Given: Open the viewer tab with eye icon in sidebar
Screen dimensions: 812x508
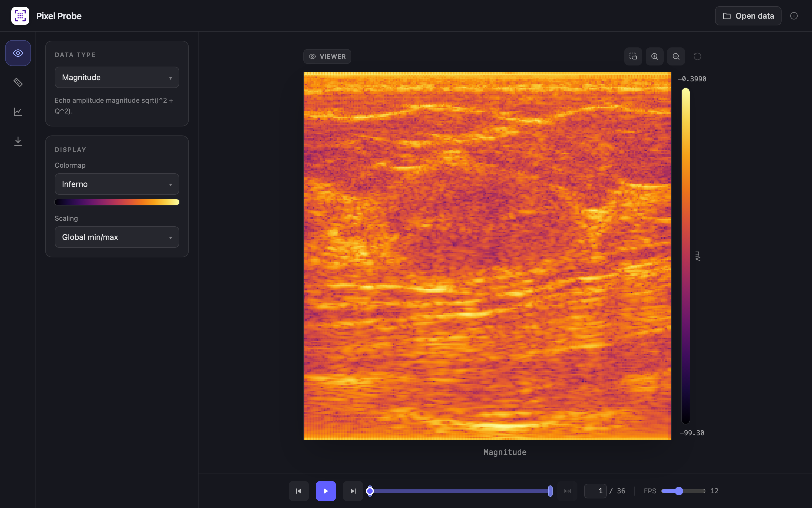Looking at the screenshot, I should pos(18,53).
